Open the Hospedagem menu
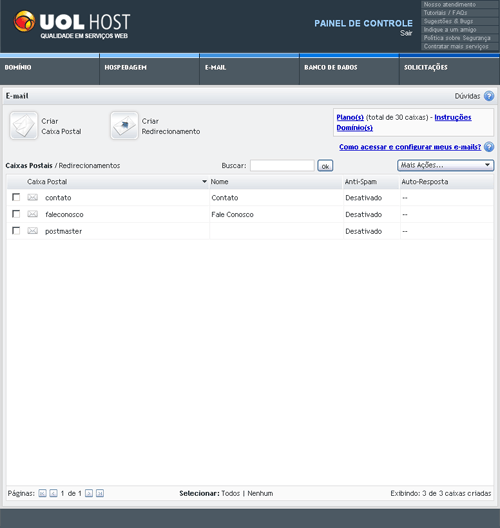The width and height of the screenshot is (500, 528). tap(149, 69)
